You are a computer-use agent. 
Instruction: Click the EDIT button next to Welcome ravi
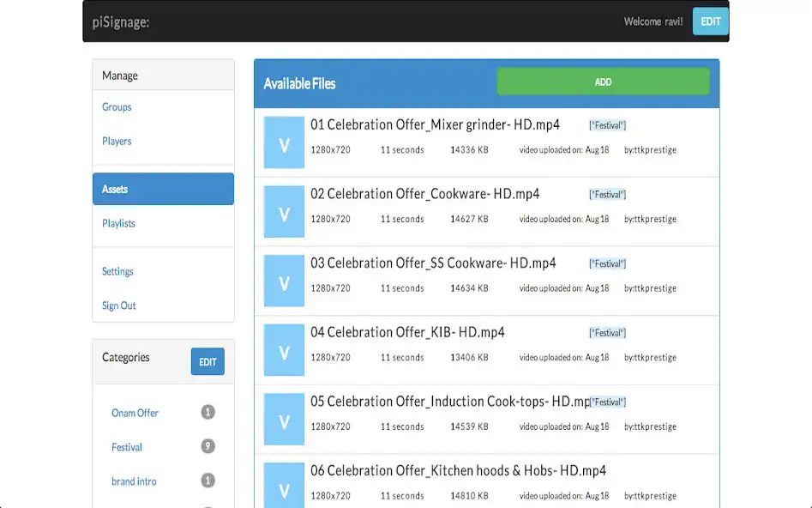coord(710,21)
